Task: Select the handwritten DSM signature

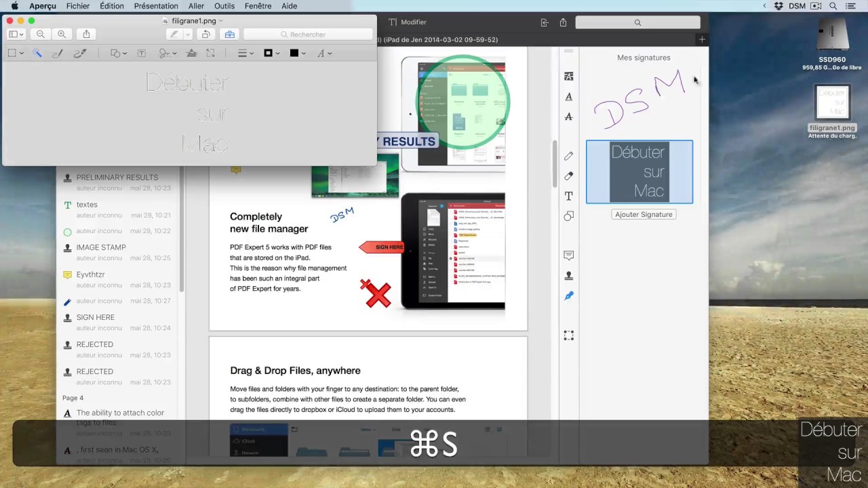Action: (640, 101)
